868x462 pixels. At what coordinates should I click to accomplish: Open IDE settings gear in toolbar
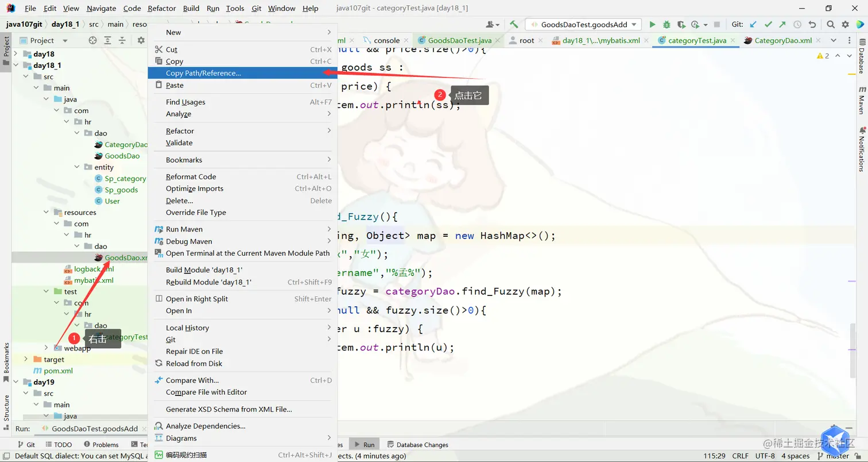pos(845,25)
